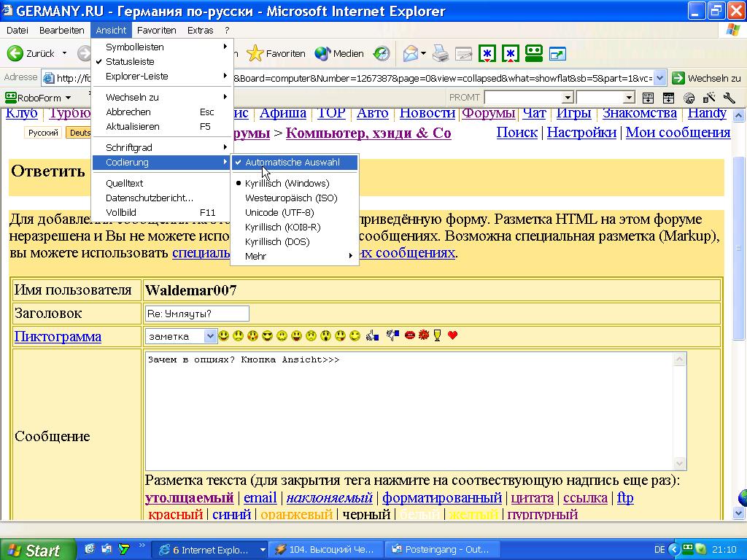Open the Datei menu
747x560 pixels.
point(18,30)
